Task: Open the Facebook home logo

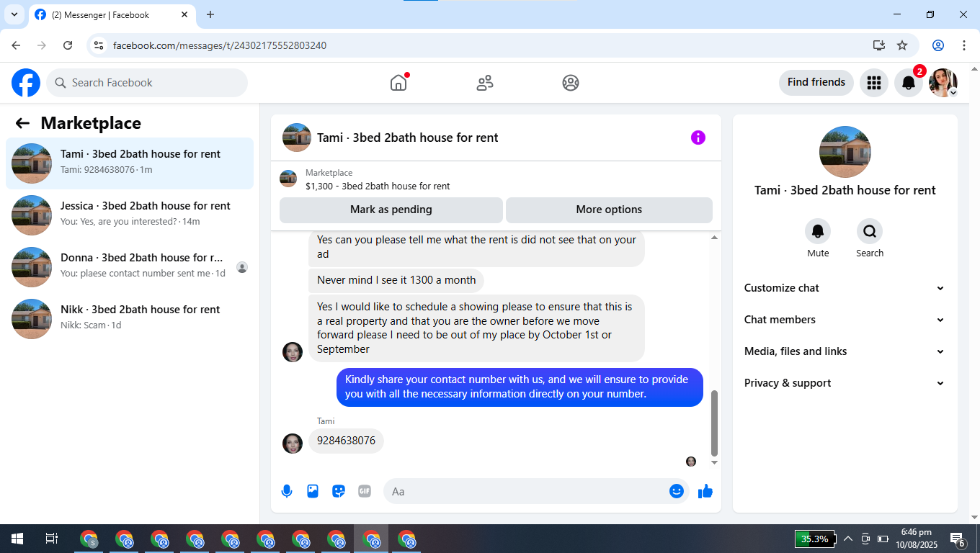Action: click(x=26, y=83)
